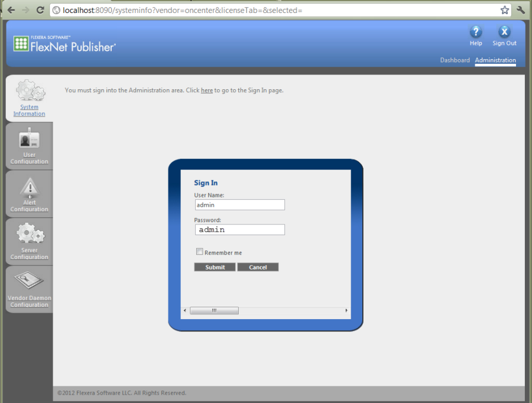
Task: Follow the "here" link to Sign In
Action: point(207,90)
